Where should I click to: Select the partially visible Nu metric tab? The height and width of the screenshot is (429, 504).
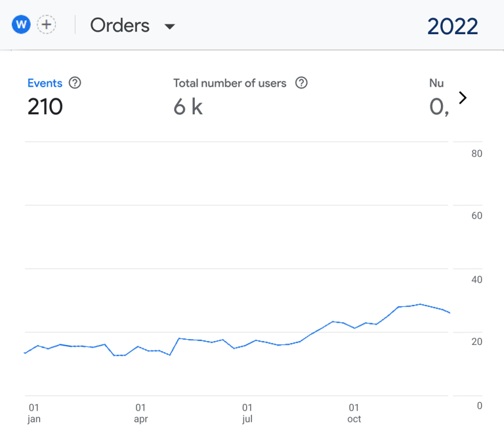pyautogui.click(x=436, y=83)
